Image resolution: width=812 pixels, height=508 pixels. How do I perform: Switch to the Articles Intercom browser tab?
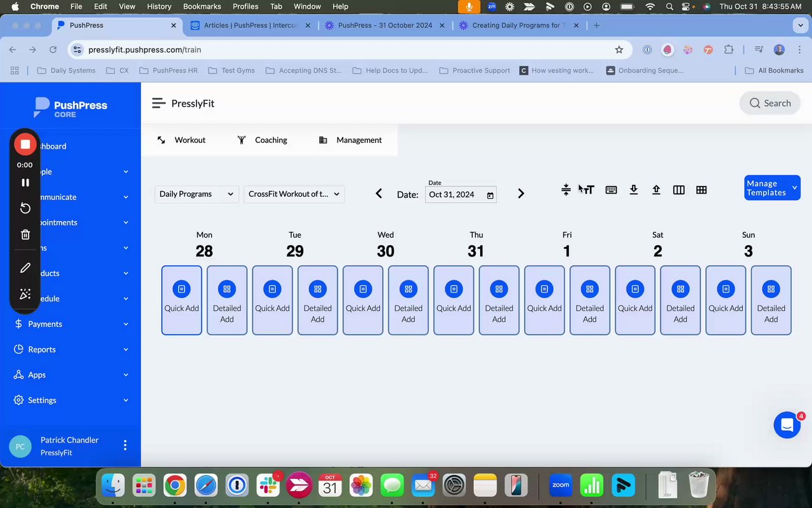251,25
